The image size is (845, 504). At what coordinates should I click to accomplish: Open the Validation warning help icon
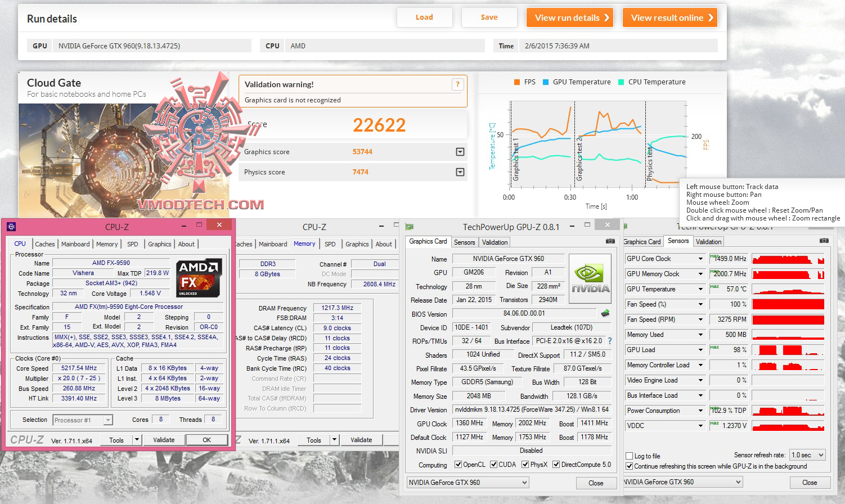[457, 84]
